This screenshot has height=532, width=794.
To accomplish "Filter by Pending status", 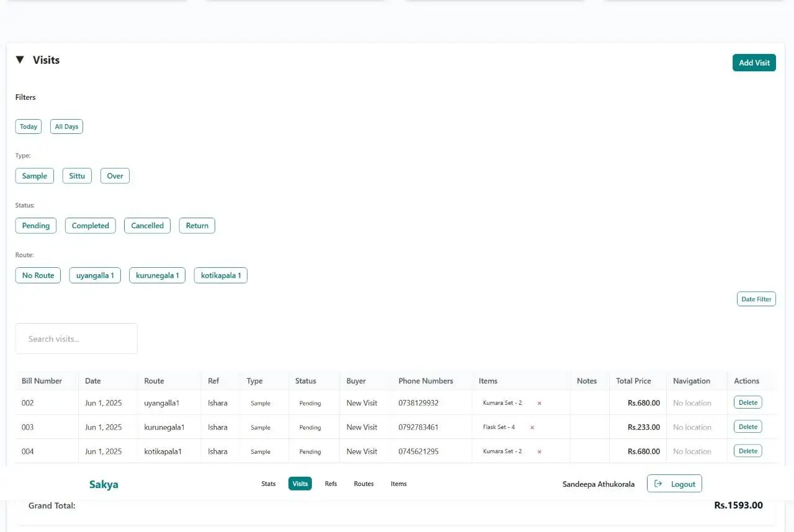I will [36, 226].
